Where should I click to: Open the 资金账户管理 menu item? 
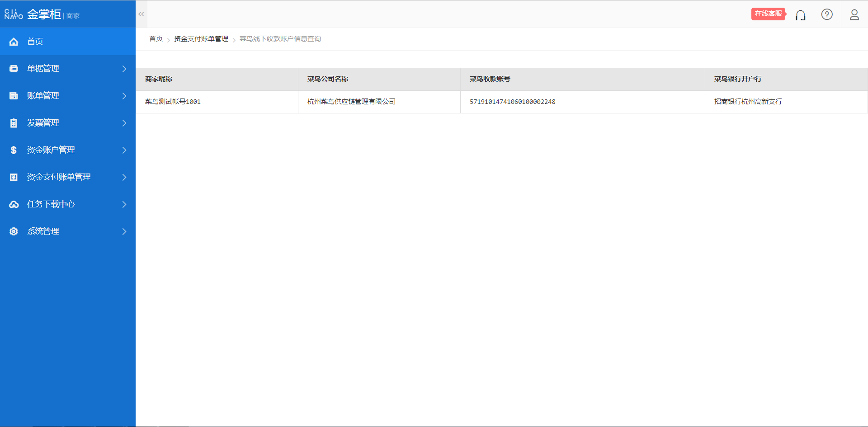click(68, 150)
